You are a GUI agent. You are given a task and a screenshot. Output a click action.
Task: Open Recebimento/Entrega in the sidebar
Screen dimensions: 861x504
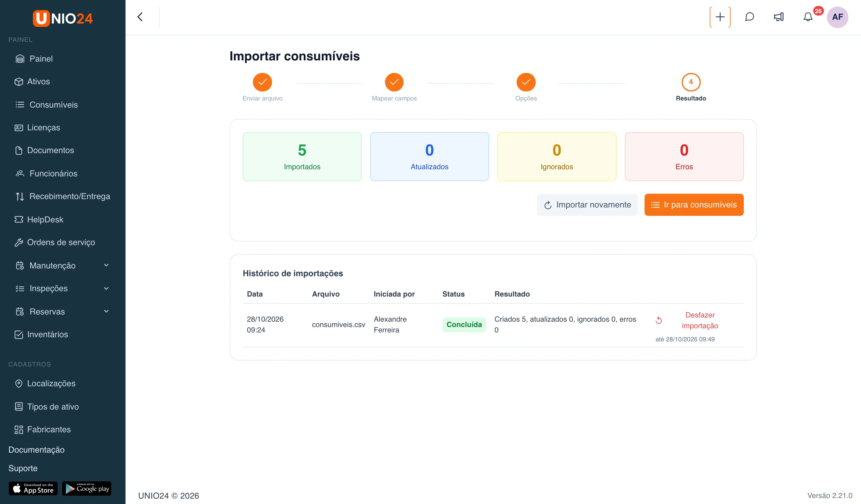pyautogui.click(x=62, y=196)
